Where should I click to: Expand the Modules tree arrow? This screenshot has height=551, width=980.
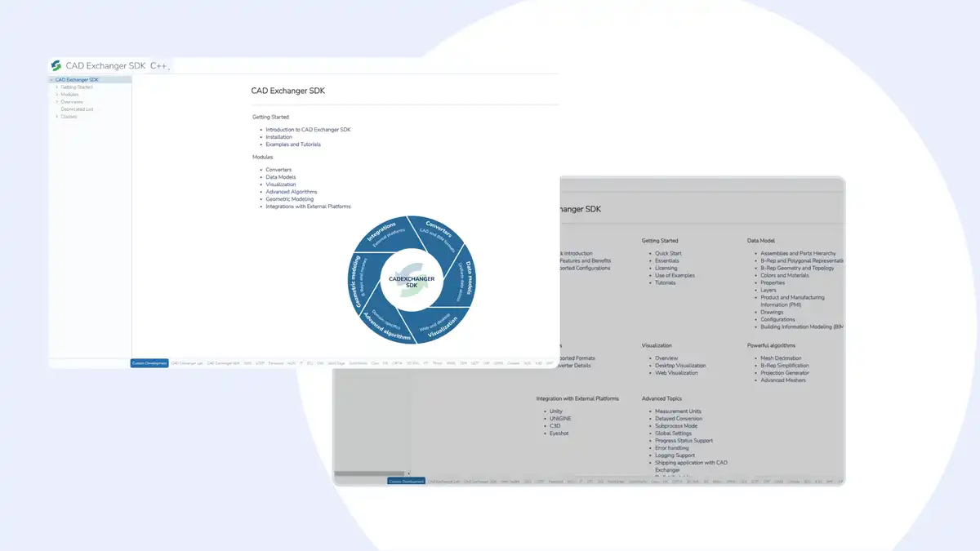[x=57, y=95]
